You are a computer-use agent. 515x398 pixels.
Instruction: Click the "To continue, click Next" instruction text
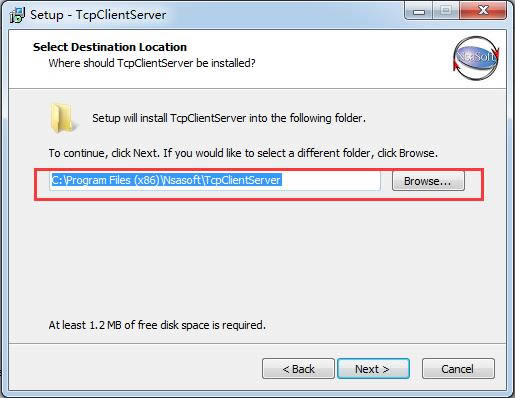243,153
